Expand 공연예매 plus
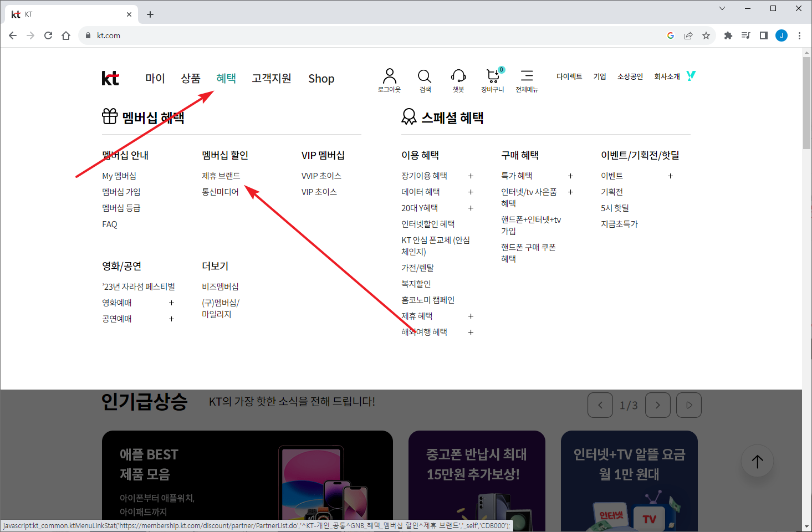 pos(171,319)
